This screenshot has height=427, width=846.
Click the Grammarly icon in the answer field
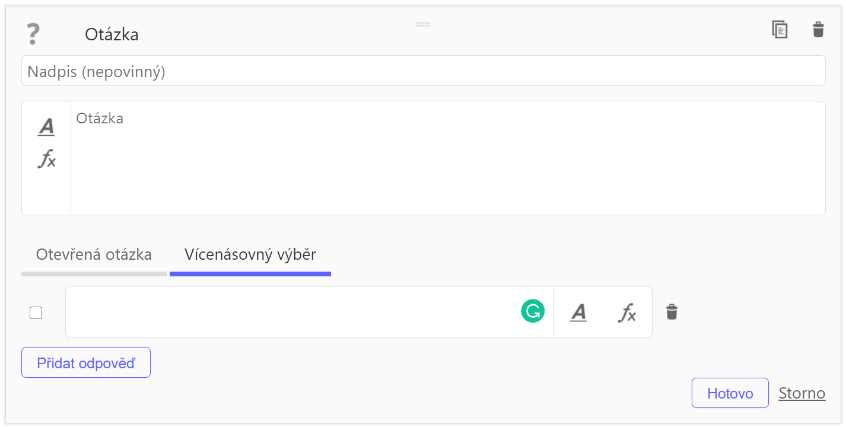[533, 311]
